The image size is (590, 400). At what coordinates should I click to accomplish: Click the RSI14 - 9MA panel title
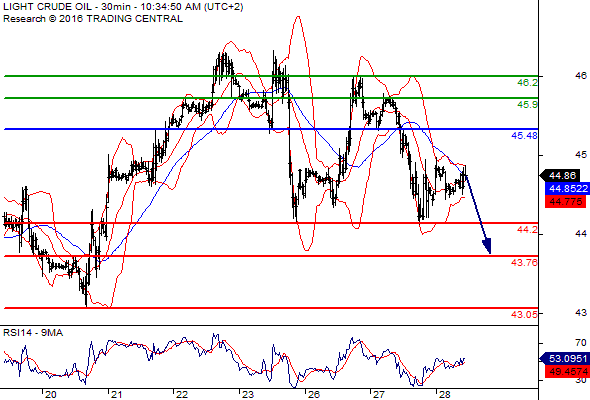tap(33, 333)
